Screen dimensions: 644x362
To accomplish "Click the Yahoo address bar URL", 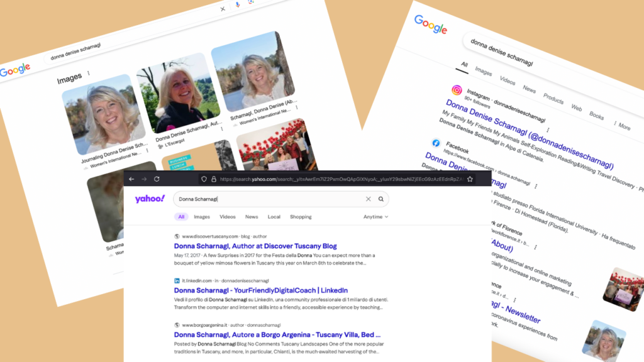I will 341,179.
